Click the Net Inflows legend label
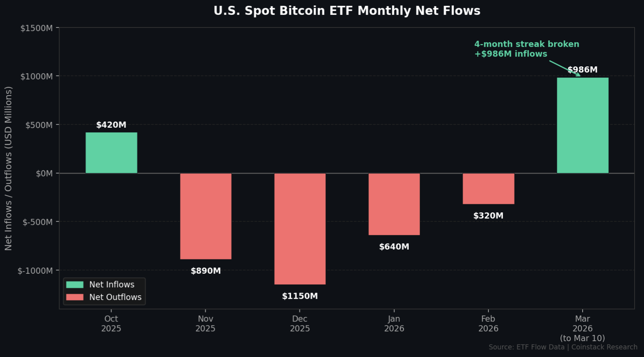The height and width of the screenshot is (357, 644). point(112,285)
